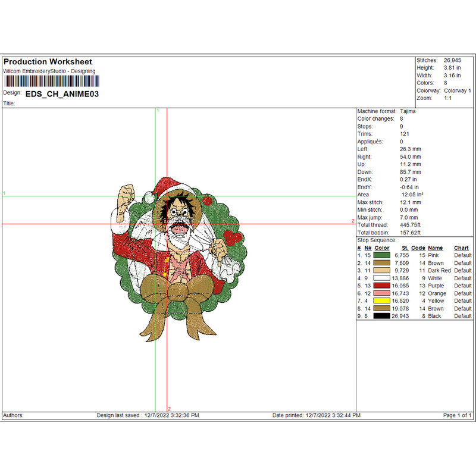Click the Stitches value 26,945

coord(452,60)
